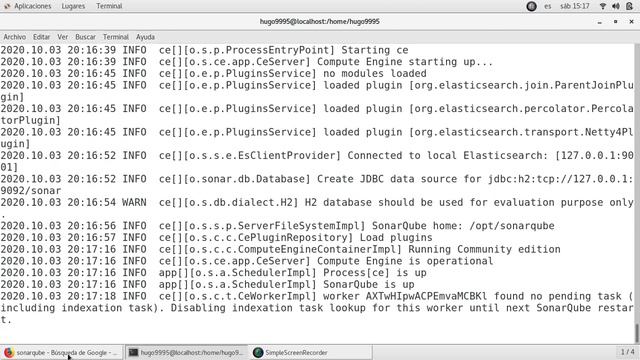Open Archivo menu in terminal

click(x=15, y=37)
